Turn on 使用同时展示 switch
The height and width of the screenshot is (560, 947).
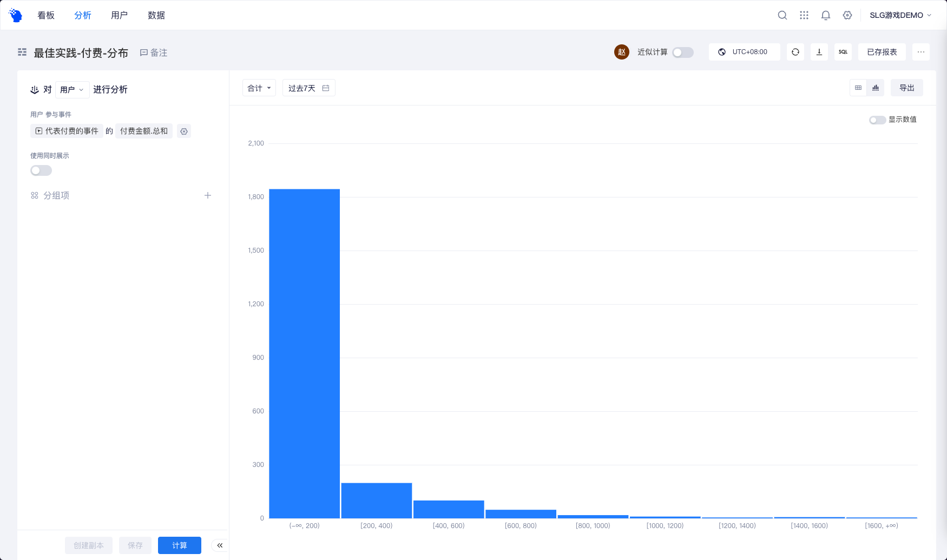(41, 170)
